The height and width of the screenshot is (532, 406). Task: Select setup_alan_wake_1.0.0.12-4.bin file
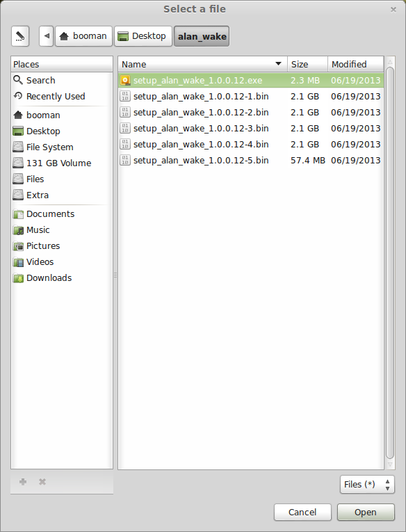[x=251, y=144]
